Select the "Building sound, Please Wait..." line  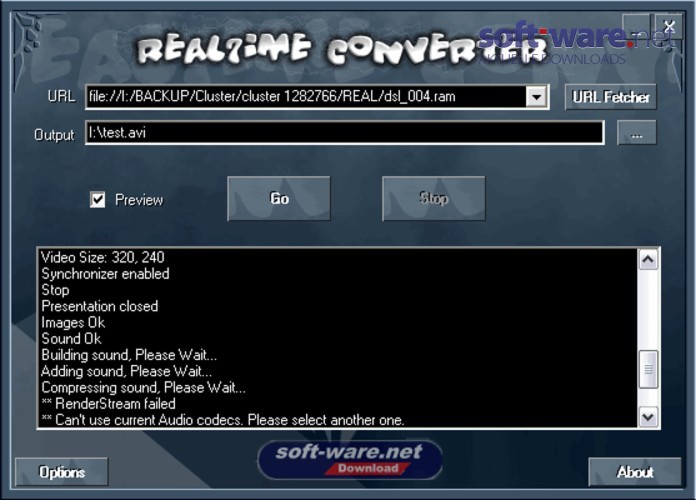pos(129,355)
